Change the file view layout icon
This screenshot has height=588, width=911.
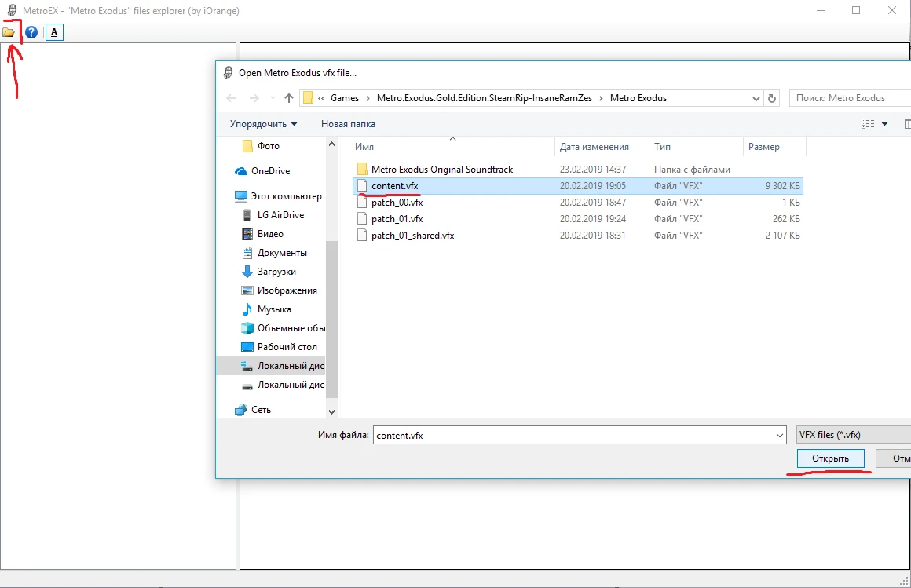tap(868, 124)
